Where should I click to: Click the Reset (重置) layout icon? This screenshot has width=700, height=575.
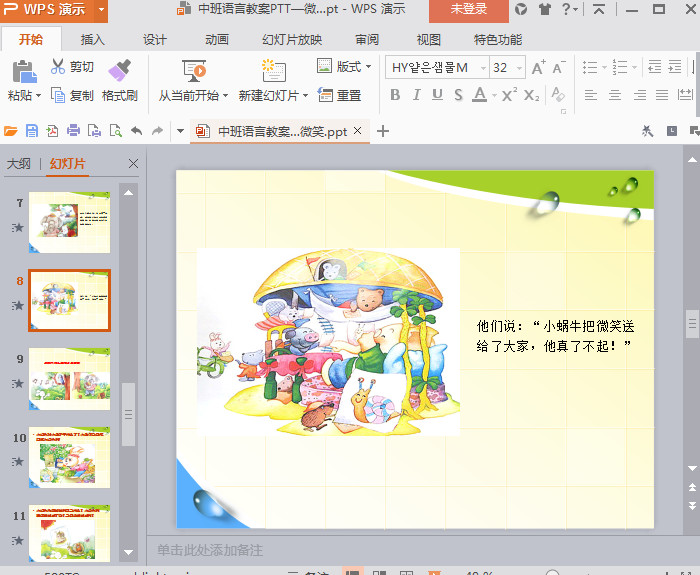(x=326, y=95)
